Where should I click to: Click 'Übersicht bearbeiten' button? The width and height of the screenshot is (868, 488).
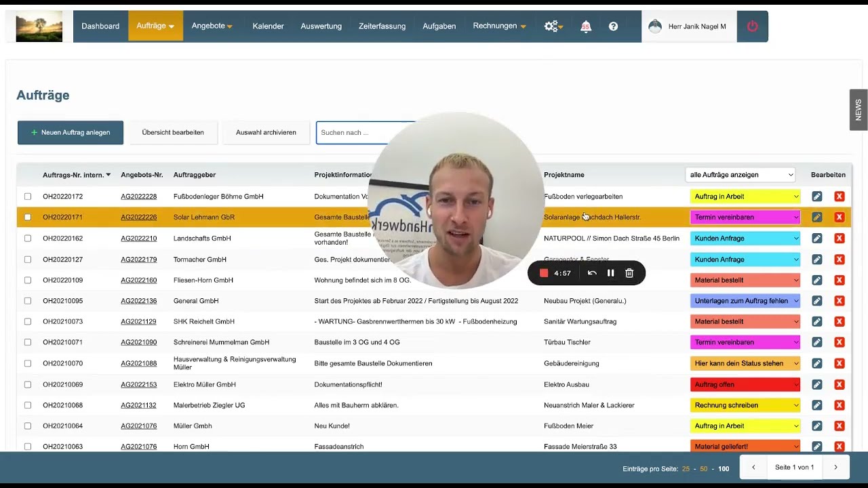pos(173,133)
